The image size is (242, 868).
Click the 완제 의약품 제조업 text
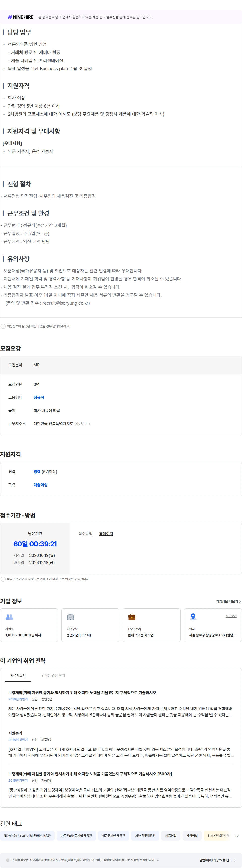140,635
